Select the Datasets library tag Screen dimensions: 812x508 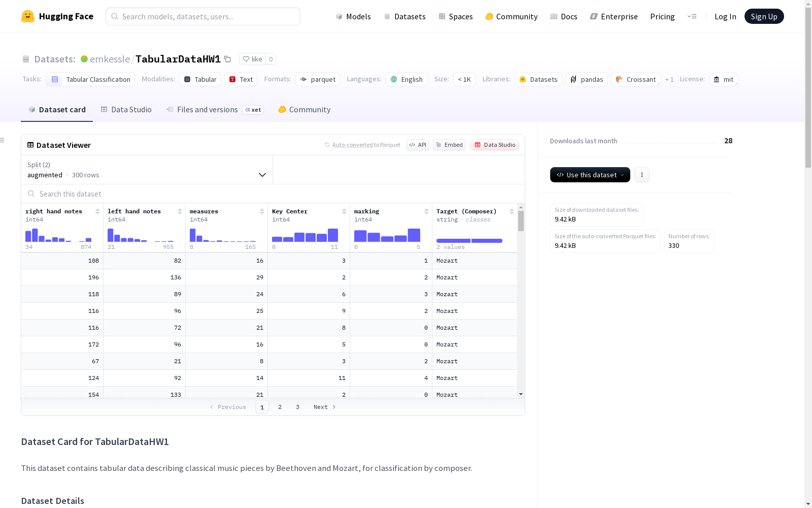(x=538, y=79)
